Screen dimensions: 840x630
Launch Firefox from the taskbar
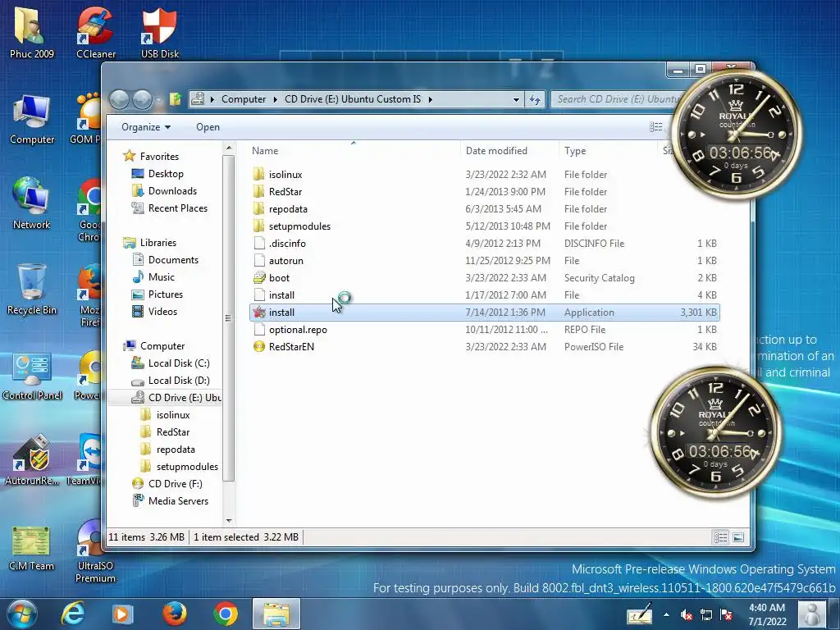click(x=175, y=614)
